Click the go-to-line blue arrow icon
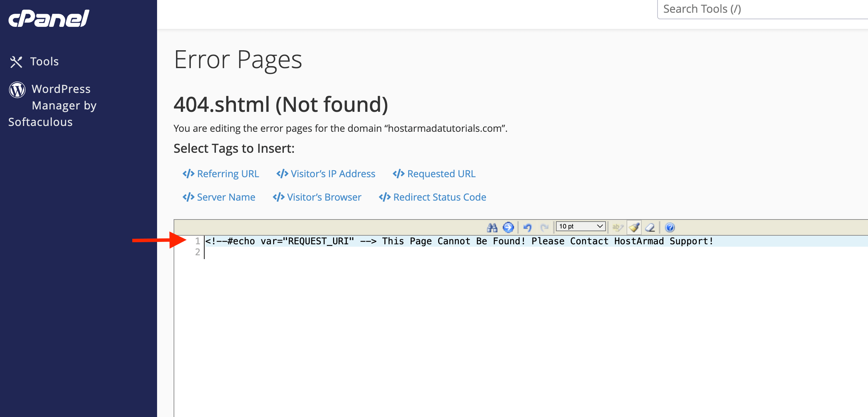The image size is (868, 417). [x=508, y=227]
